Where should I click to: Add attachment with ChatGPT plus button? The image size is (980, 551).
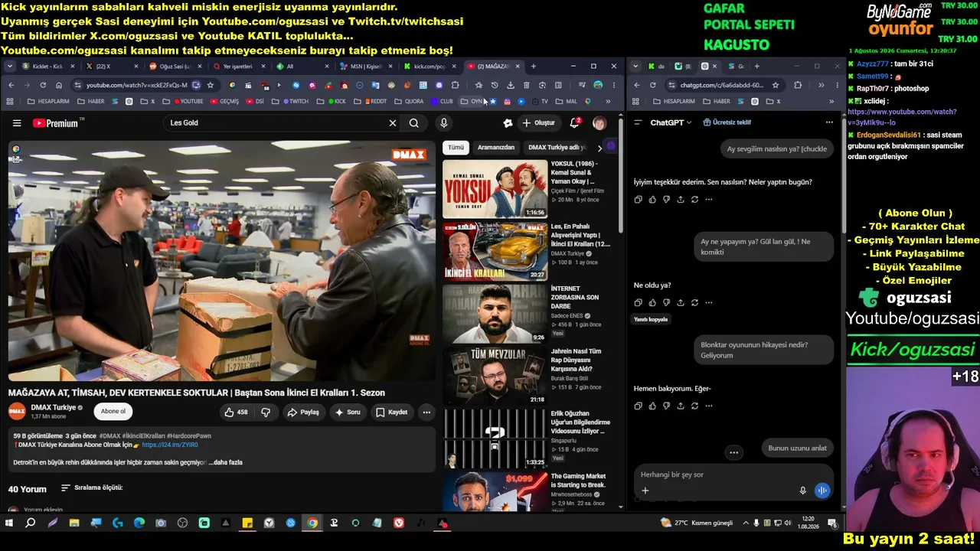(x=645, y=491)
